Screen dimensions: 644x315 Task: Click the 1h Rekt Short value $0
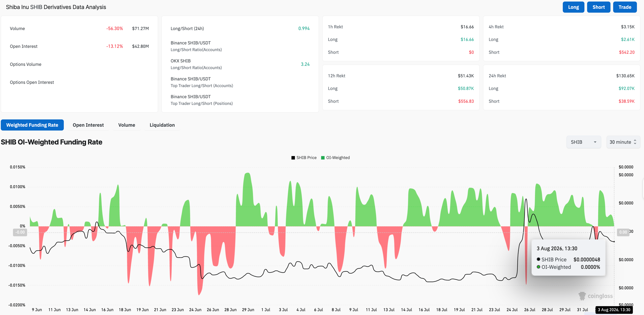click(x=471, y=52)
